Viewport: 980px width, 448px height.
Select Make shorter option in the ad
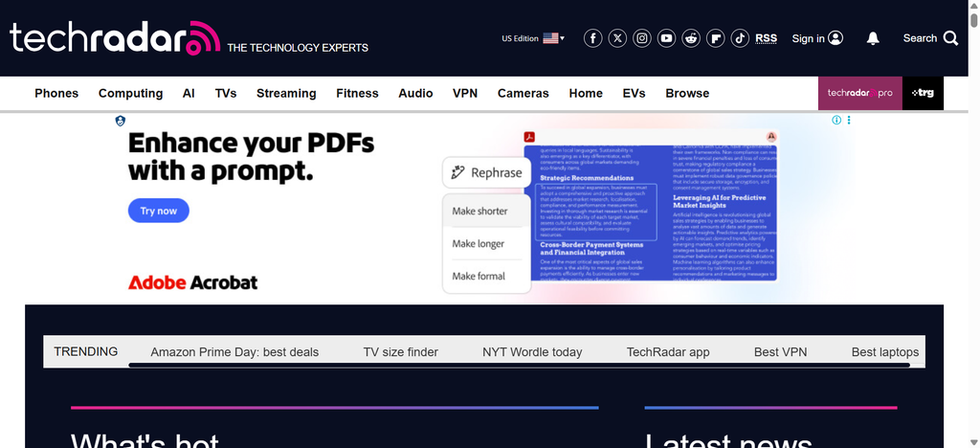480,212
